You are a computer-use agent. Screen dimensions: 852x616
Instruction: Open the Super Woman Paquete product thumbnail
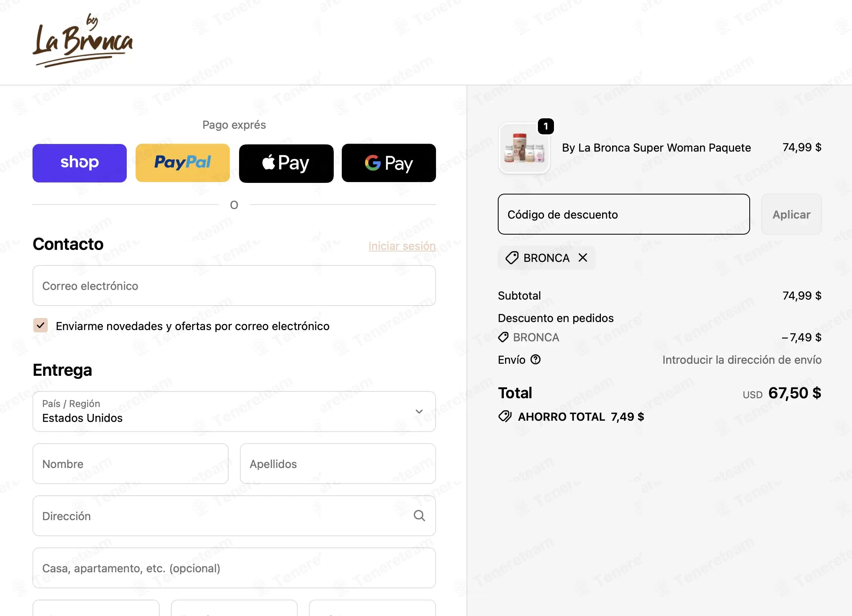(x=524, y=148)
